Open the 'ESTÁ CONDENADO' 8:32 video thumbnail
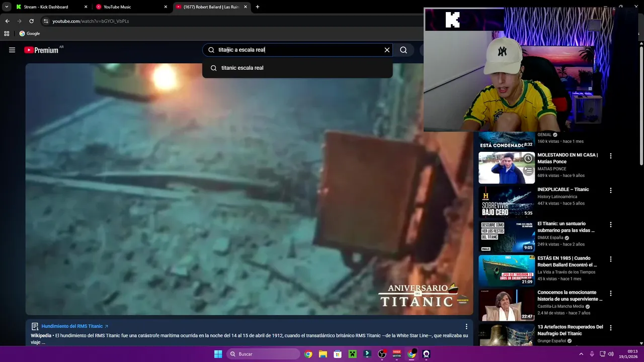Viewport: 644px width, 362px height. point(506,140)
